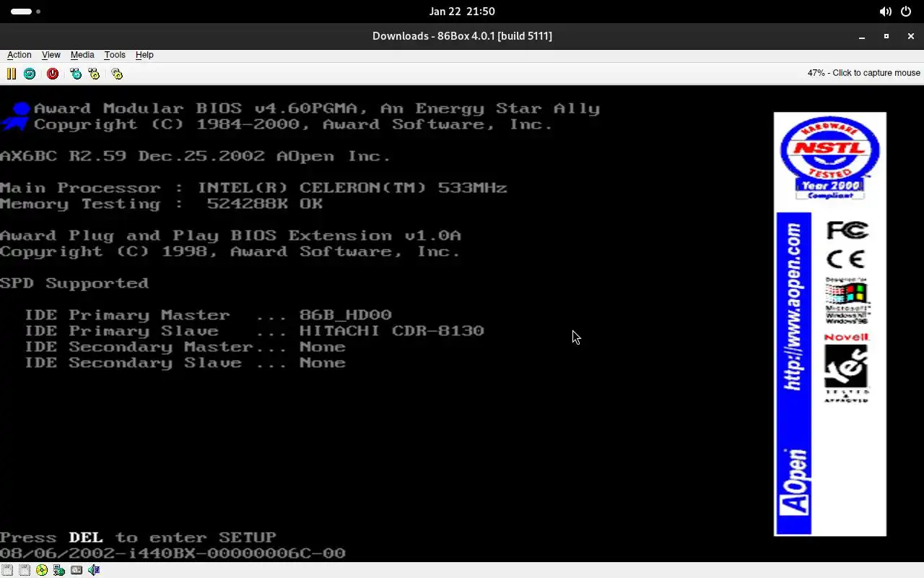Maximize the 86Box window
Screen dimensions: 924x578
(886, 36)
